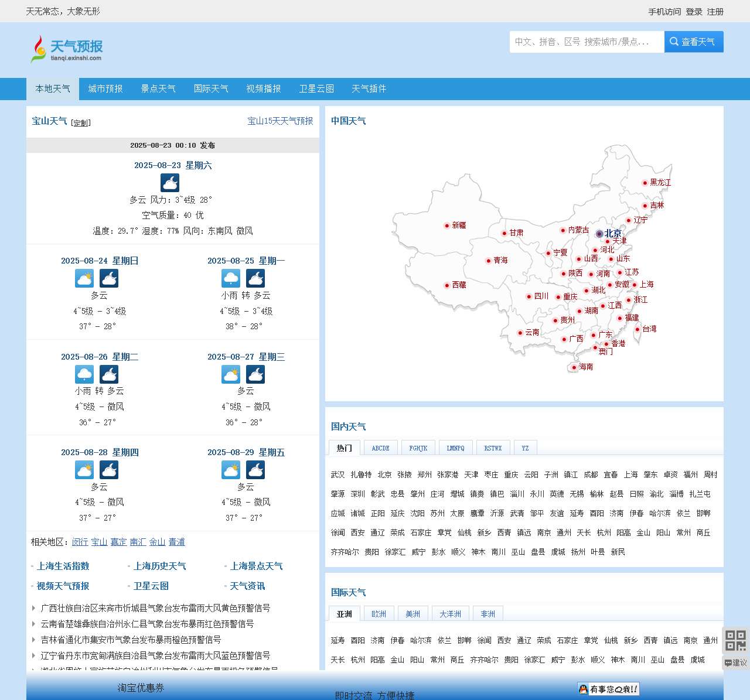
Task: Click the city search input field
Action: pos(586,42)
